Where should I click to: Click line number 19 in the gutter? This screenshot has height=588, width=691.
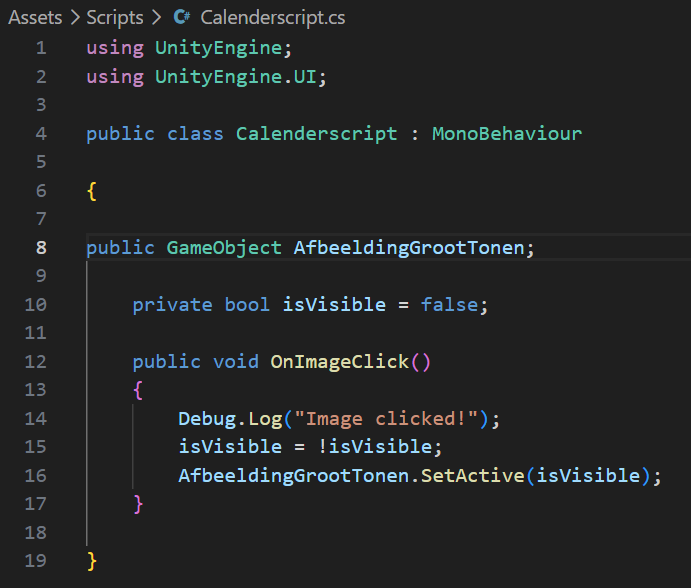tap(35, 560)
